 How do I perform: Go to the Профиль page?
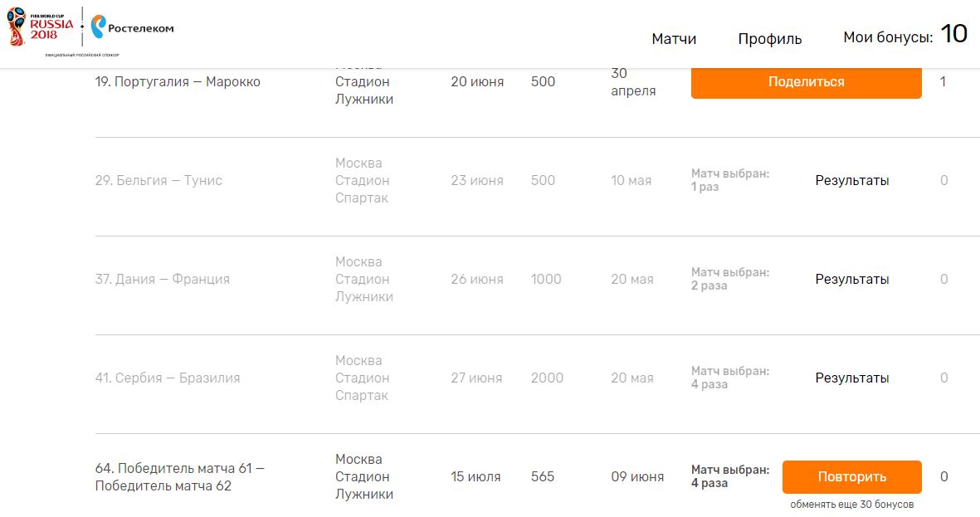tap(769, 39)
